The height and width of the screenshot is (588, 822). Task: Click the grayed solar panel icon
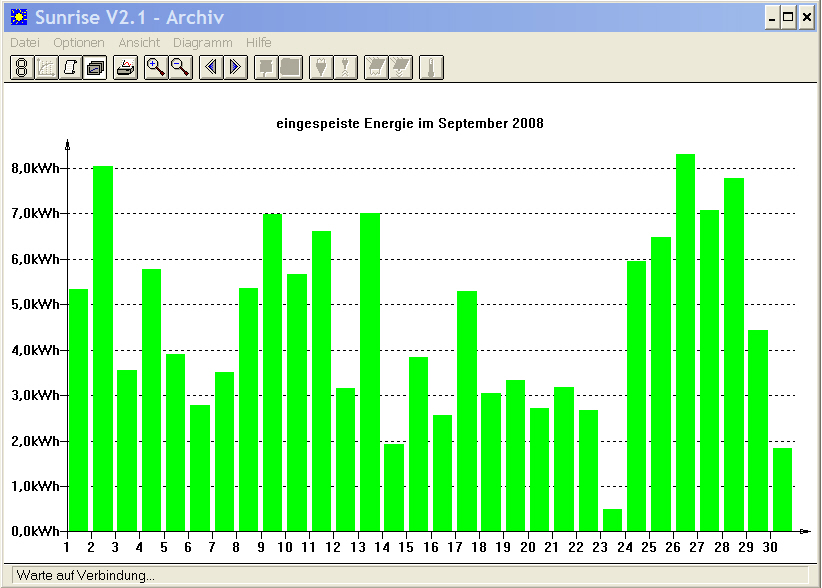point(376,68)
